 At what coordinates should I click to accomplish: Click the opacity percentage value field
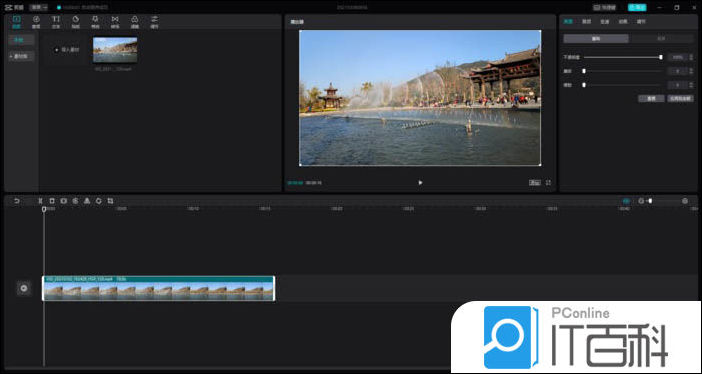[678, 57]
